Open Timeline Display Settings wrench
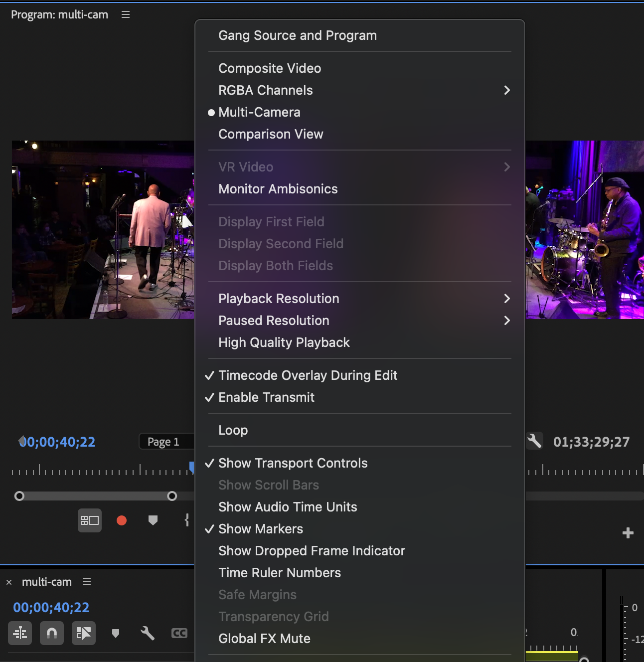 pyautogui.click(x=148, y=633)
